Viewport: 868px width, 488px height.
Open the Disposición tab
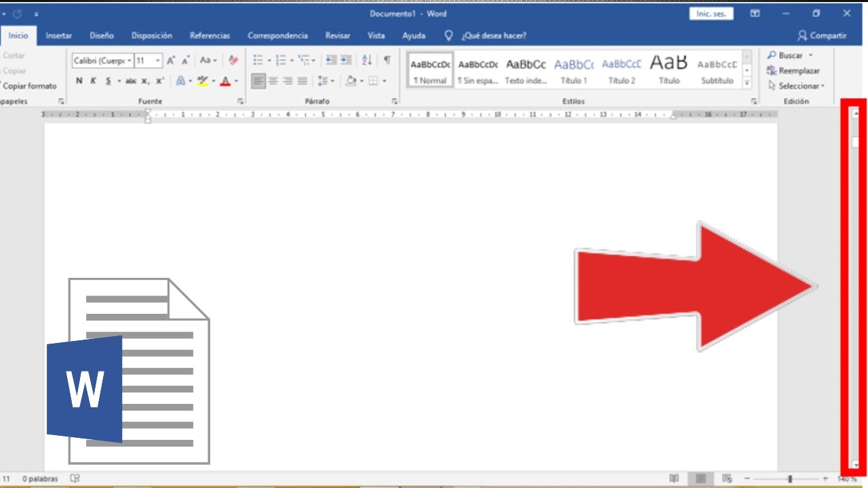click(152, 35)
